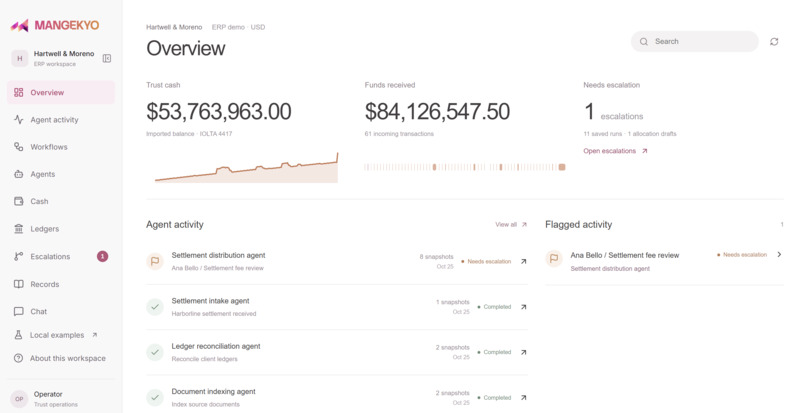Click Settlement intake agent row title

(x=210, y=301)
